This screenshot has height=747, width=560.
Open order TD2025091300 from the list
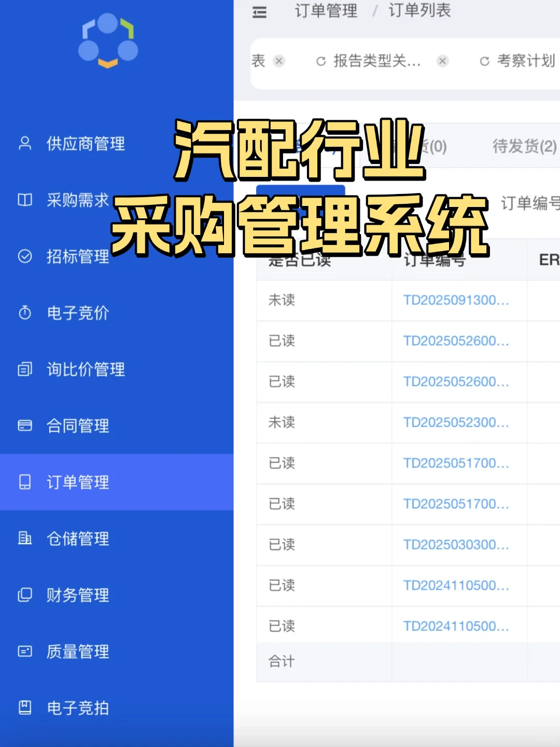click(456, 300)
